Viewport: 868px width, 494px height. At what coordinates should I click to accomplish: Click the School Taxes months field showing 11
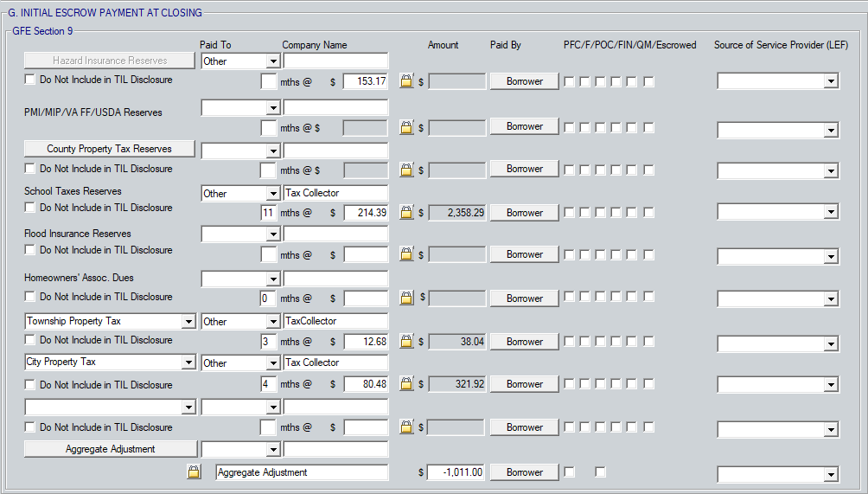point(268,213)
